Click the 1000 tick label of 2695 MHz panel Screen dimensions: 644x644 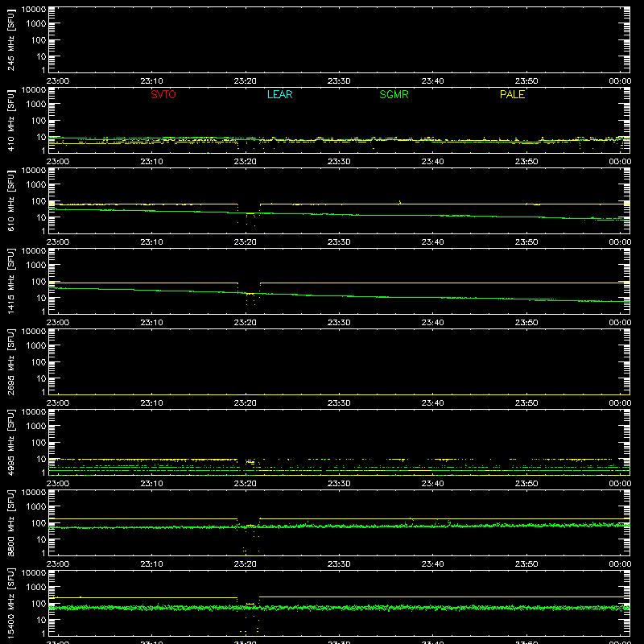35,346
